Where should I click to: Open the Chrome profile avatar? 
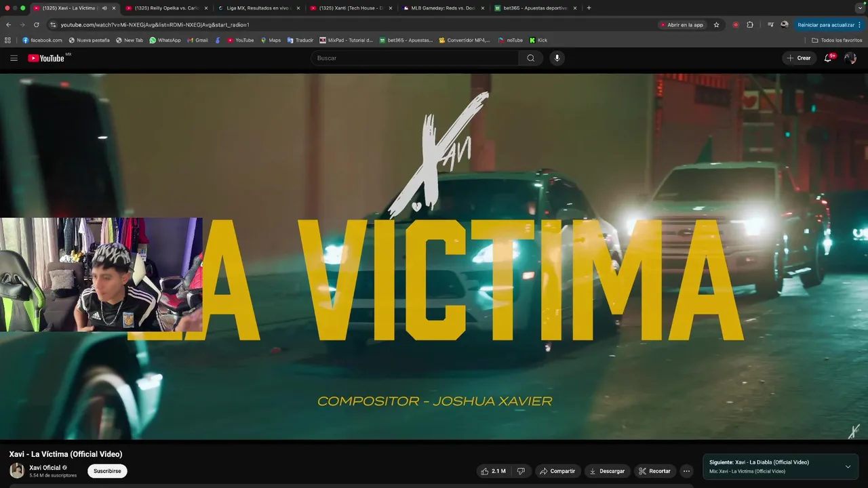[785, 25]
